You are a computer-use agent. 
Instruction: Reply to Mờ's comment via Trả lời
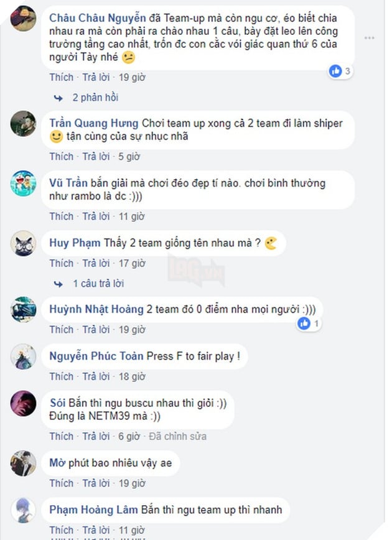tap(93, 483)
